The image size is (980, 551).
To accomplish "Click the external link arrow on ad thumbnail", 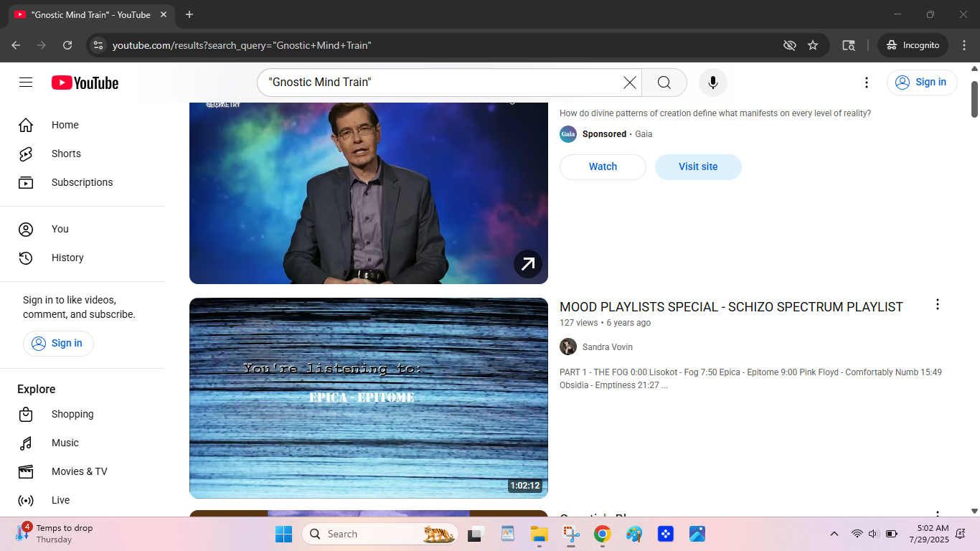I will click(x=527, y=264).
